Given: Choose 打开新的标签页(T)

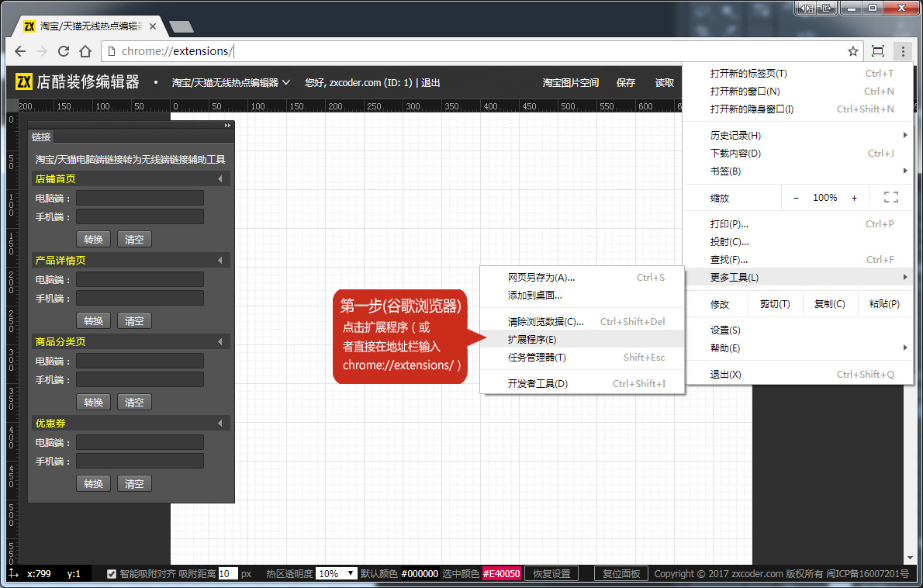Looking at the screenshot, I should pyautogui.click(x=798, y=74).
